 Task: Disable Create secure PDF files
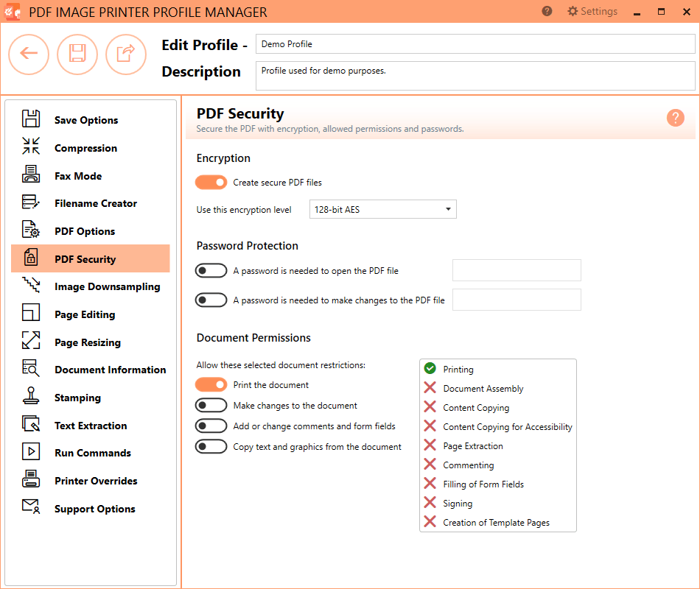pyautogui.click(x=211, y=182)
